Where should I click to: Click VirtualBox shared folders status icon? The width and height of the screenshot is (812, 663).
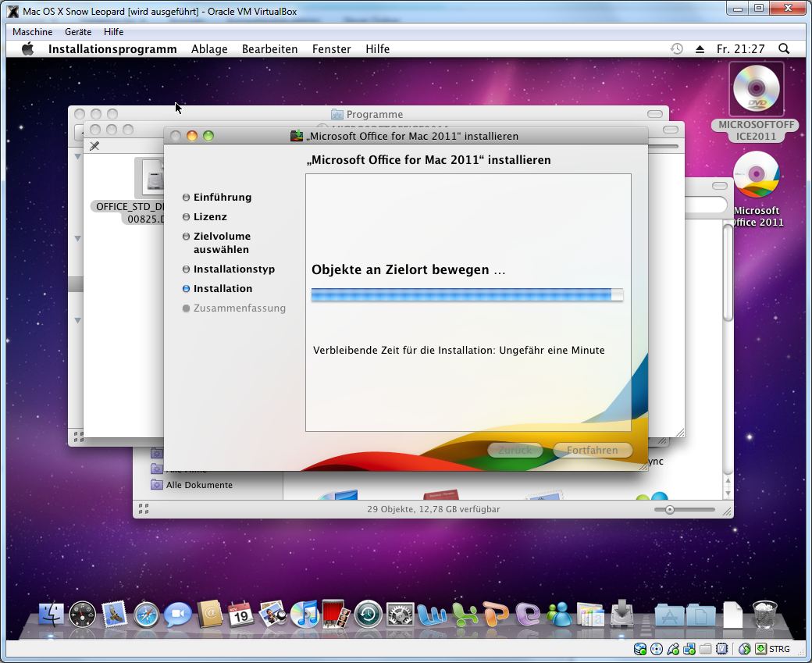point(705,649)
